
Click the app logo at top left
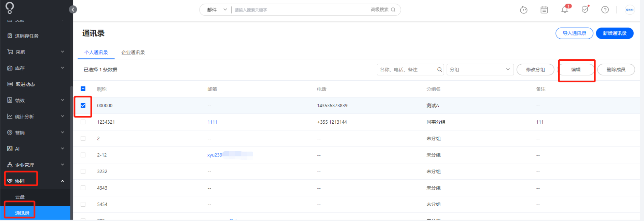tap(10, 8)
